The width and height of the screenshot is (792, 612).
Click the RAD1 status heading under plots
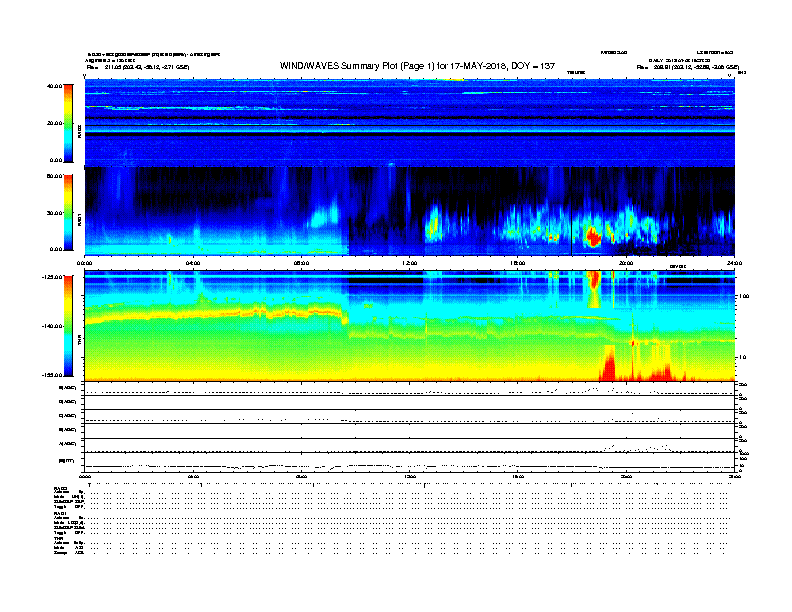coord(60,513)
